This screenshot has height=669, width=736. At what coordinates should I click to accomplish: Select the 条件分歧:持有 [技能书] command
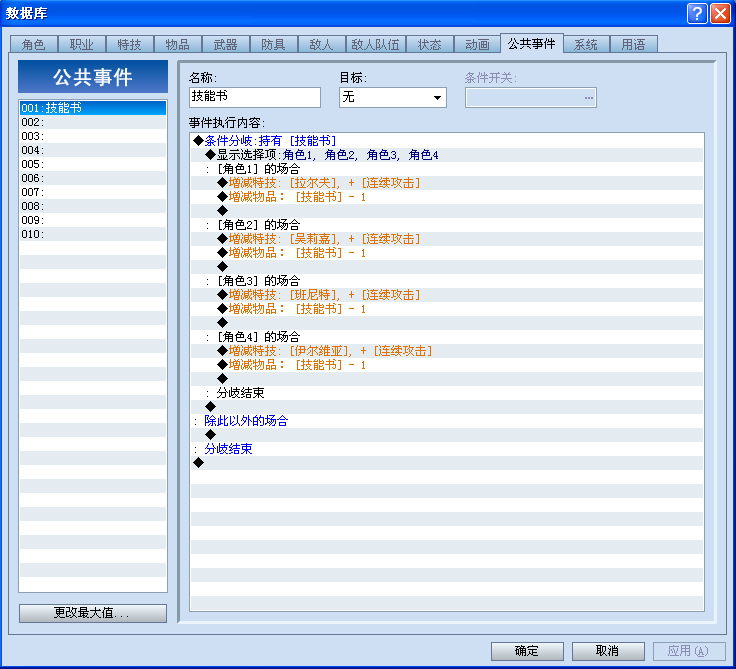[x=447, y=141]
